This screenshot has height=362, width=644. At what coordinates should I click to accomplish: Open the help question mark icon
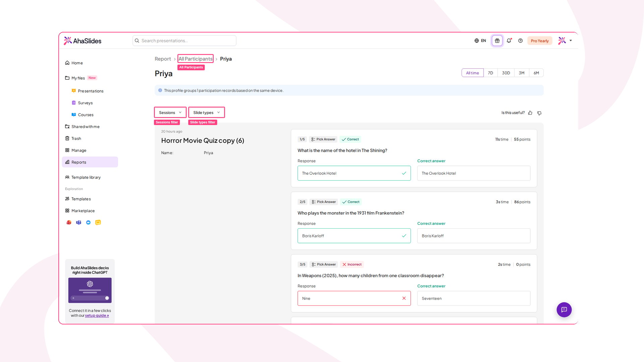click(520, 41)
